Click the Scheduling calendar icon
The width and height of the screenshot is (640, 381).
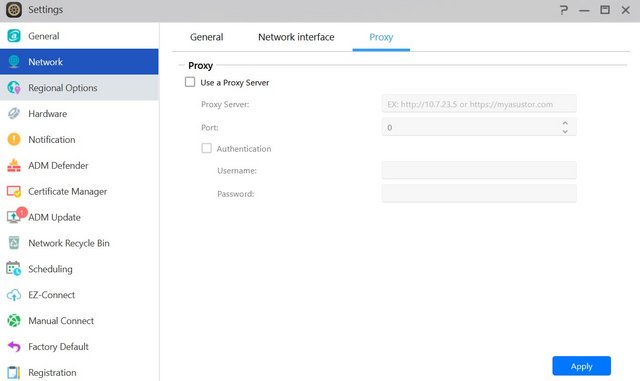(13, 269)
